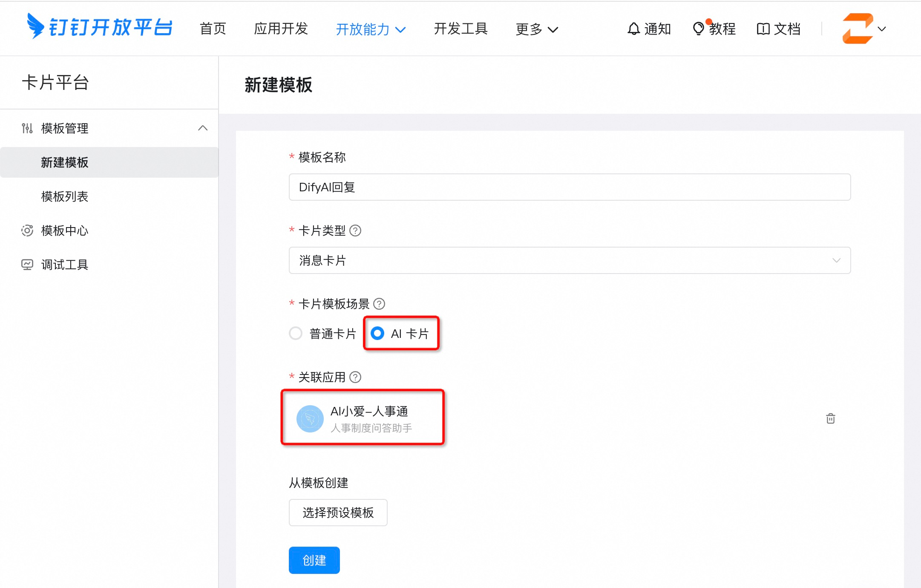Click the blue 创建 button
Image resolution: width=921 pixels, height=588 pixels.
coord(314,560)
